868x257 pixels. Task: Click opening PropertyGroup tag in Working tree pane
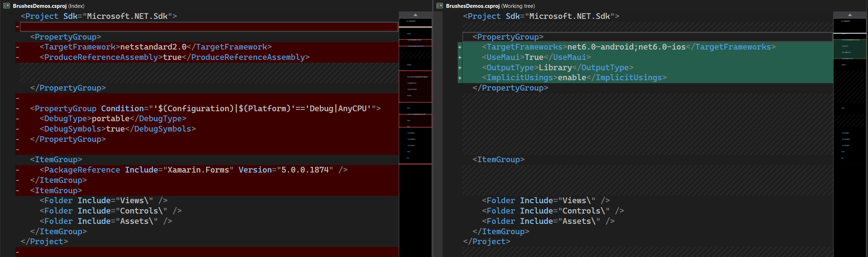tap(508, 37)
